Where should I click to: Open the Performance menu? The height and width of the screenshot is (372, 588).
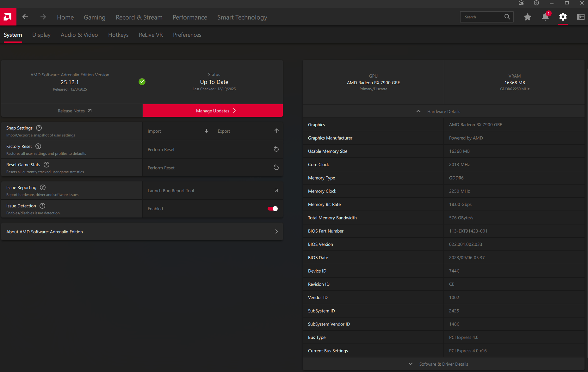[190, 17]
